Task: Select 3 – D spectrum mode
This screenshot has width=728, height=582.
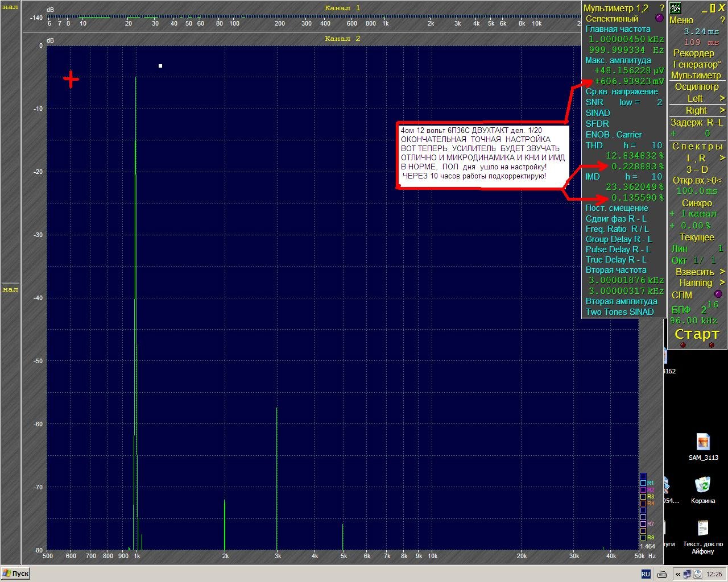Action: point(697,169)
